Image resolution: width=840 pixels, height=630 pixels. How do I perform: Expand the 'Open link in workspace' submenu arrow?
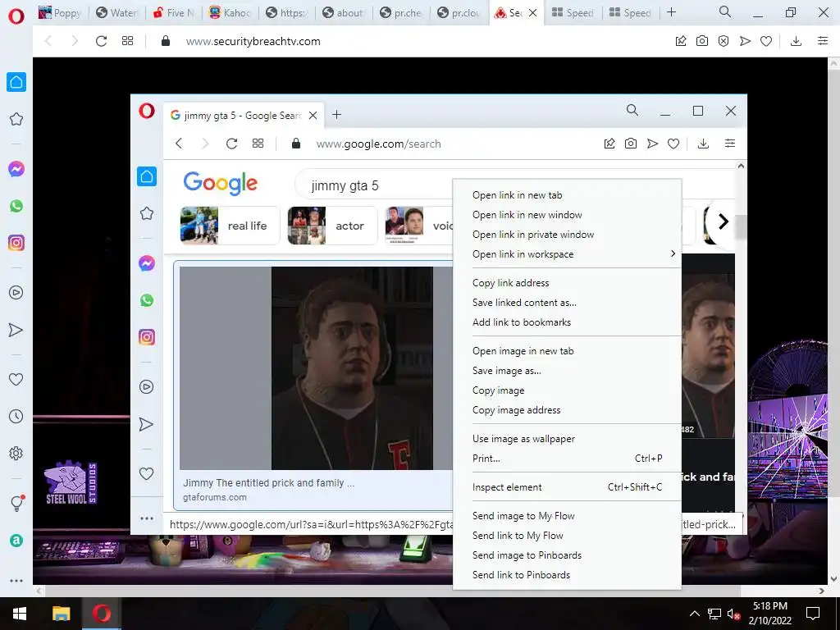click(673, 253)
